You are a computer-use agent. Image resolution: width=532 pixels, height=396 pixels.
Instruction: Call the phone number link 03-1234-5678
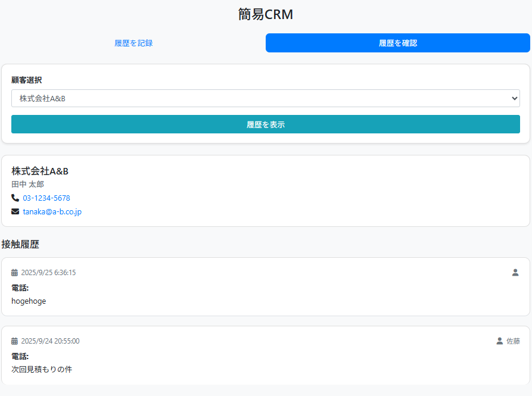coord(46,198)
